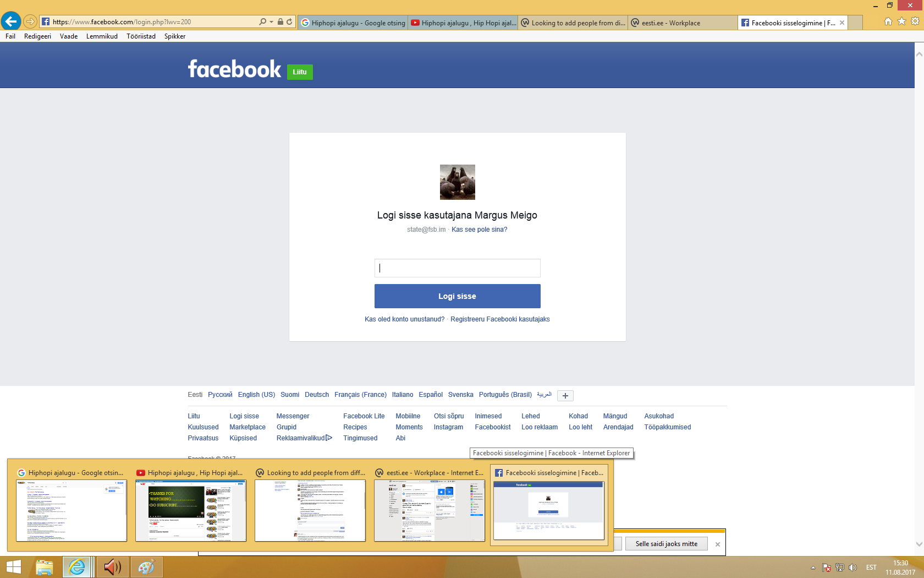924x578 pixels.
Task: Open Reklaamivalikud footer link
Action: tap(304, 438)
